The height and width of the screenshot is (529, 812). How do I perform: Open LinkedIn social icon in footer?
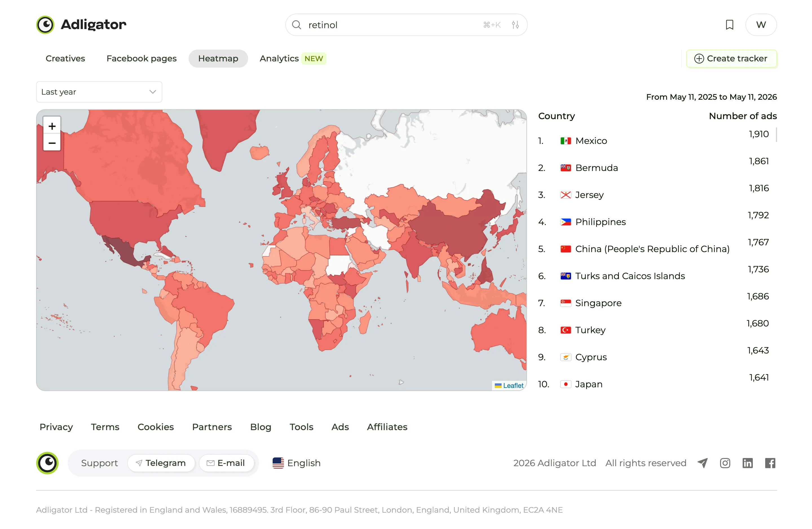[x=747, y=463]
